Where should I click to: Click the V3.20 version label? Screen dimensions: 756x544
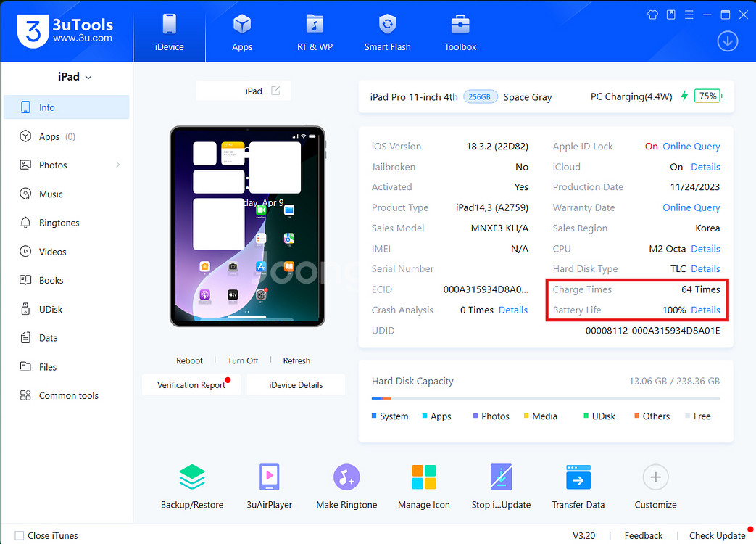(583, 535)
